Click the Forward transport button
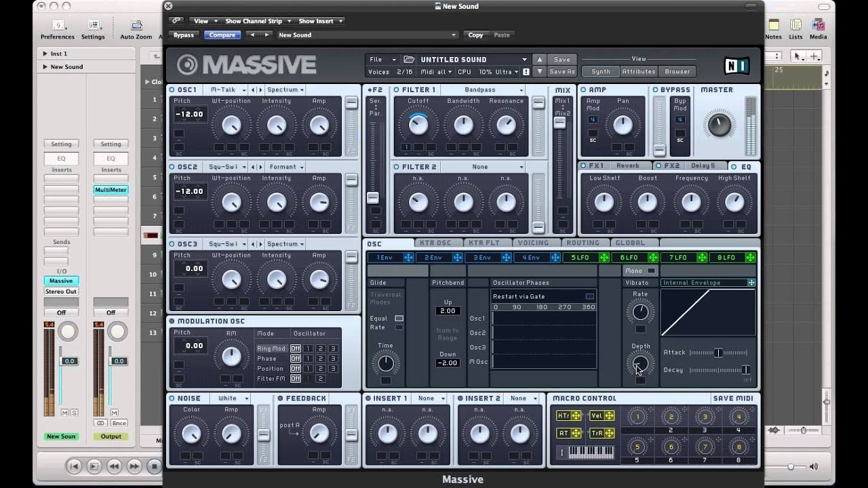Screen dimensions: 868x488 134,466
